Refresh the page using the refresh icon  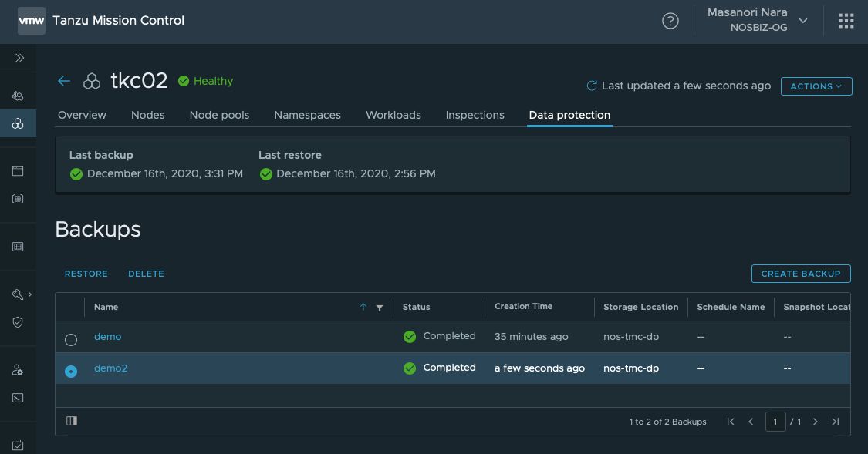click(592, 86)
